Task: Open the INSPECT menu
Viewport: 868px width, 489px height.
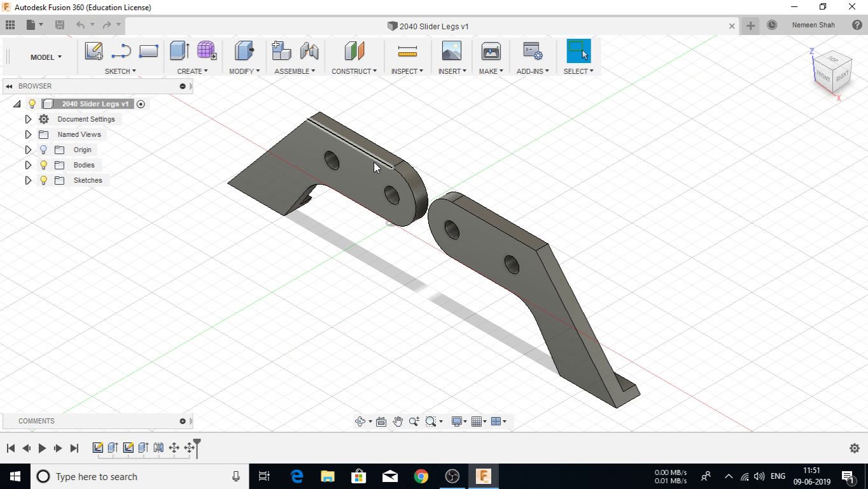Action: click(x=407, y=71)
